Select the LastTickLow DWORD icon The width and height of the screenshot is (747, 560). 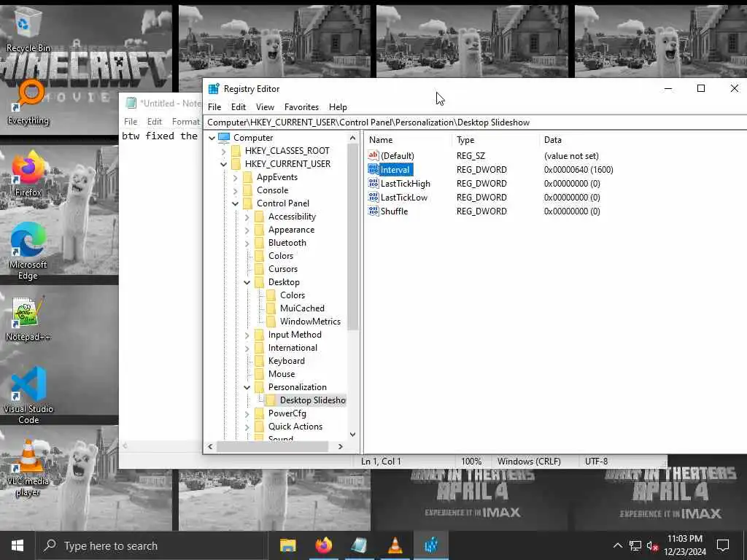pyautogui.click(x=373, y=197)
